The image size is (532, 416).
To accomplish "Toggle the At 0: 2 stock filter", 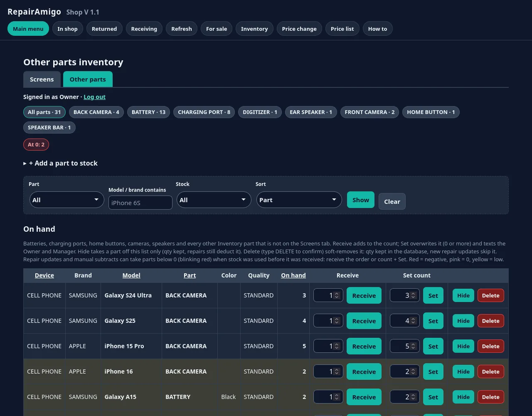I will [x=36, y=144].
